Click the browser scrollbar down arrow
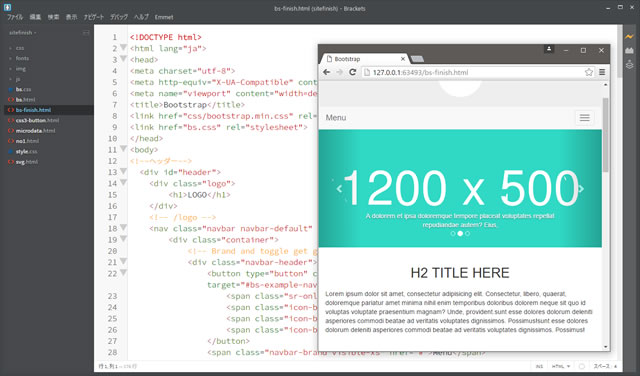Screen dimensions: 640x376 pos(605,347)
